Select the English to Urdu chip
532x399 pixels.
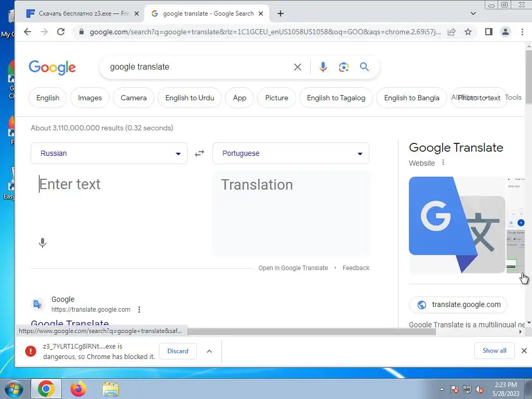point(190,98)
